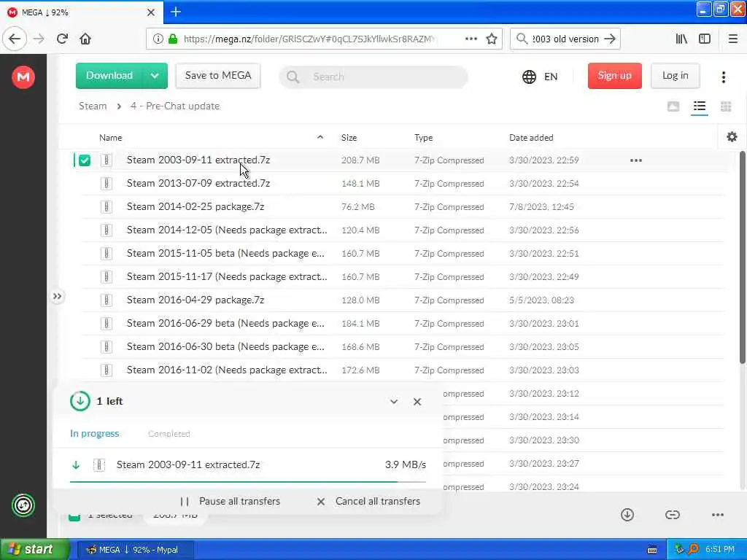Open page actions ellipsis in address bar

coord(471,39)
